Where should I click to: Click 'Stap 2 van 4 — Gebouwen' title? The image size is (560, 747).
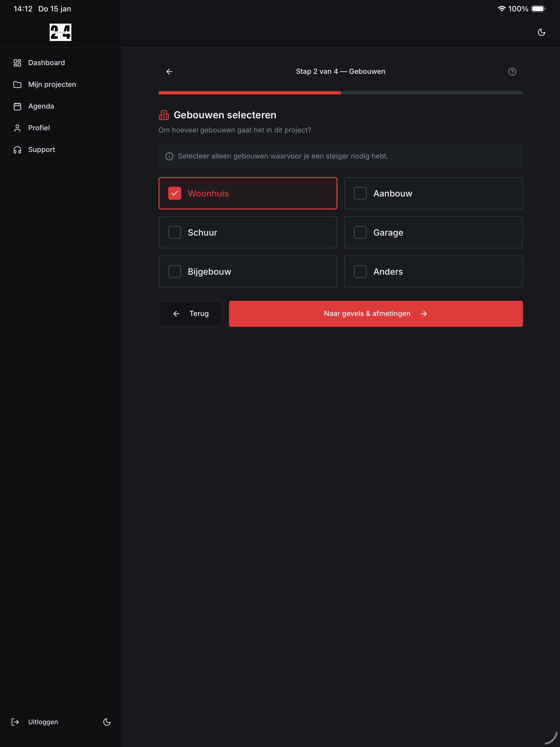click(341, 72)
